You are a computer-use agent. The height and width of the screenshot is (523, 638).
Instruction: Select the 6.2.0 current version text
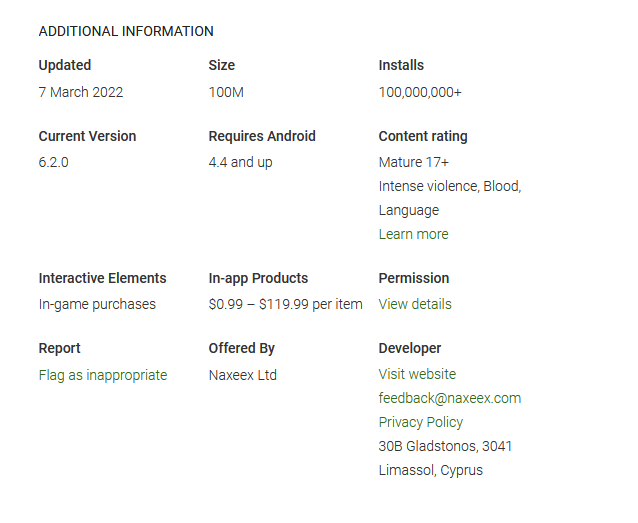53,162
